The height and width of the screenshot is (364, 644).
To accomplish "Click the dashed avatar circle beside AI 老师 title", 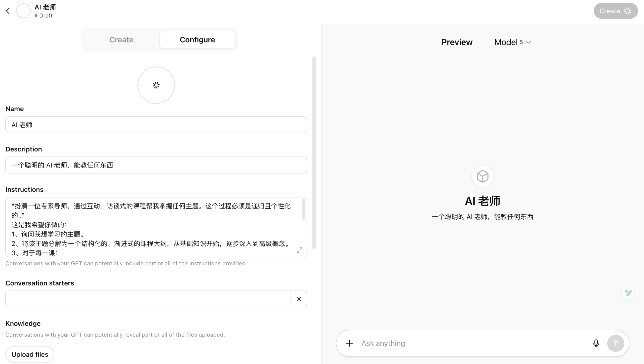I will click(x=23, y=11).
